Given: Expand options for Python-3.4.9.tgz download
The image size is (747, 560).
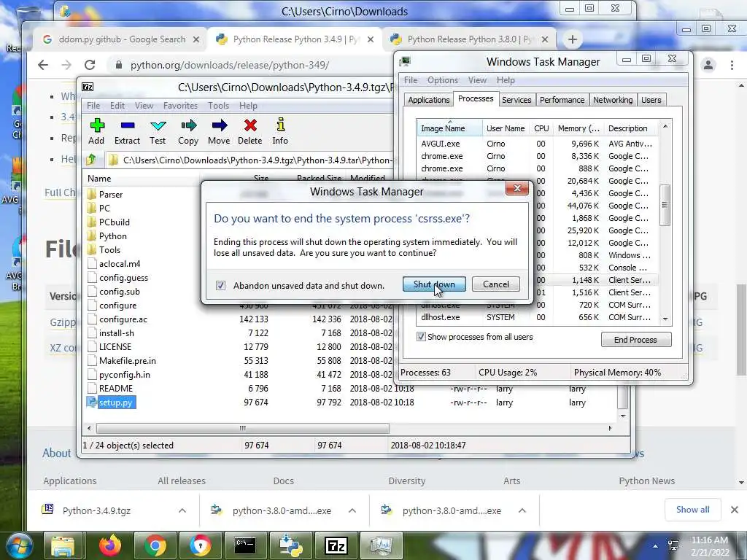Looking at the screenshot, I should click(182, 510).
